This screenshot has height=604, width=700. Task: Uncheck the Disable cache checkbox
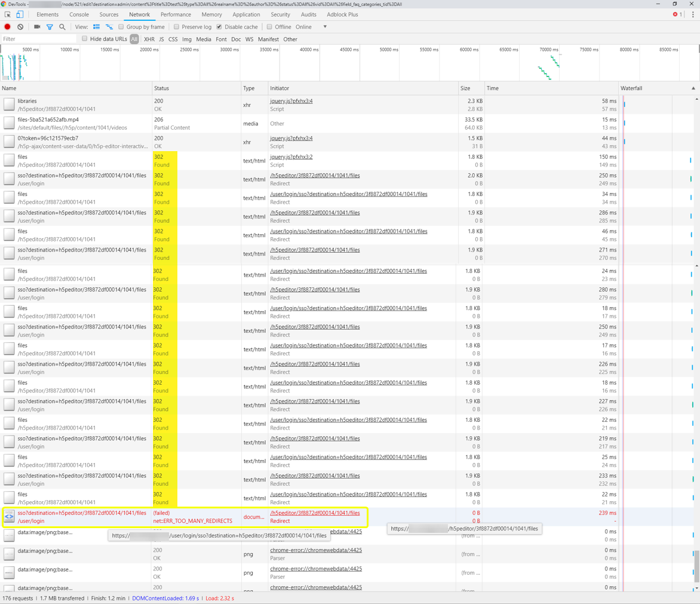219,27
